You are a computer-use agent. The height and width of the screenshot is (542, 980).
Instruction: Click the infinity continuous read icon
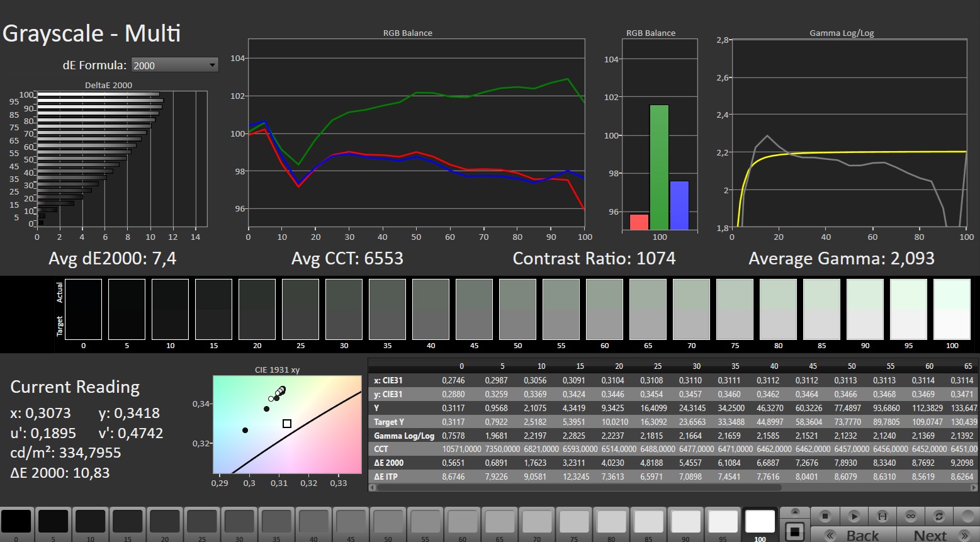(x=911, y=516)
